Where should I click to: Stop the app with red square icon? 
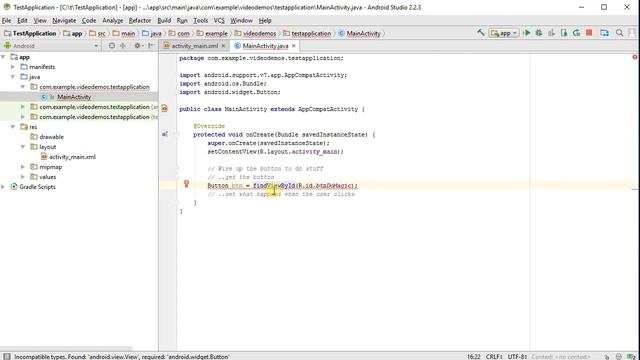[589, 33]
